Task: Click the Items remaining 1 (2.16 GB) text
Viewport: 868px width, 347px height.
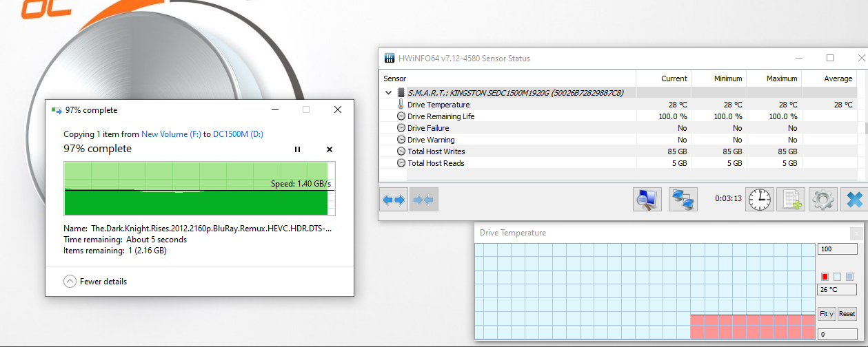Action: pos(115,251)
